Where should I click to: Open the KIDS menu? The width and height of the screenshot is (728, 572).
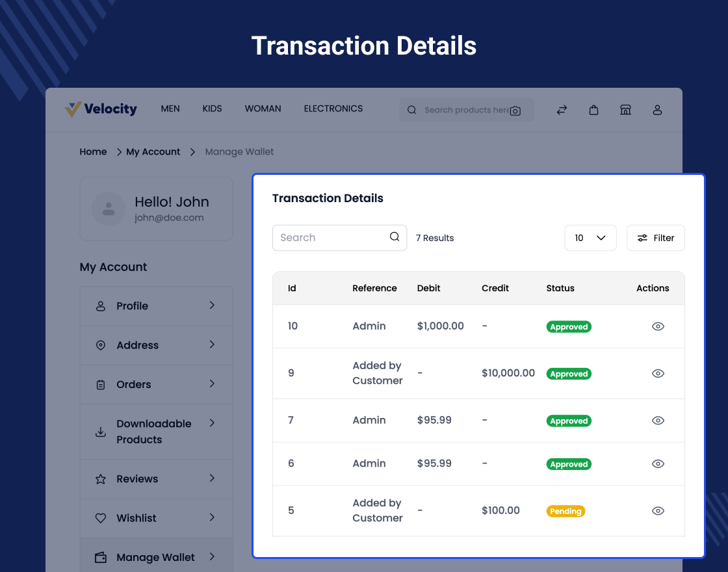coord(212,109)
